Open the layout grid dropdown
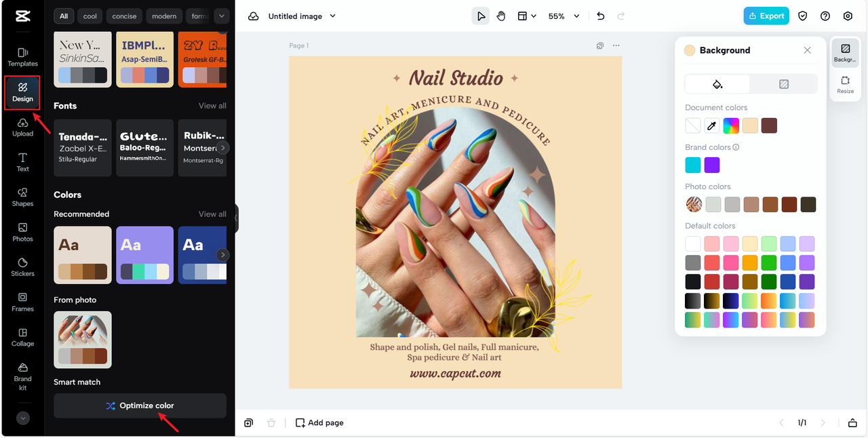Viewport: 868px width, 438px height. pyautogui.click(x=527, y=16)
